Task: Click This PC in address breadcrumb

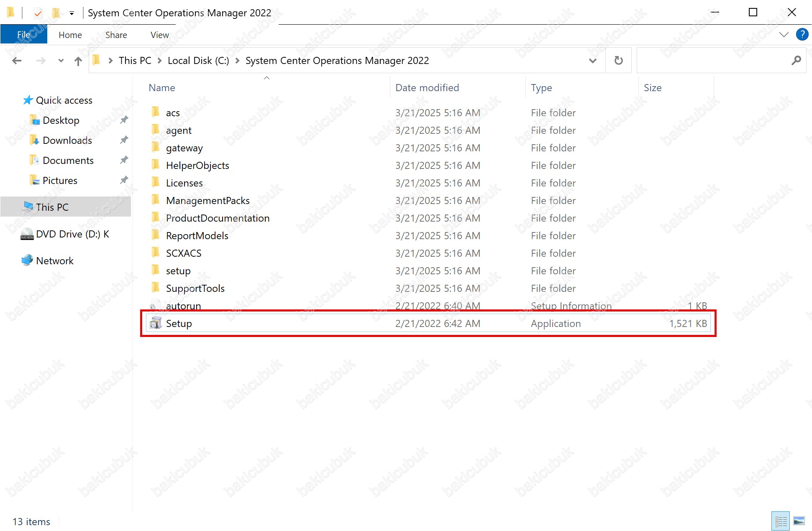Action: tap(135, 61)
